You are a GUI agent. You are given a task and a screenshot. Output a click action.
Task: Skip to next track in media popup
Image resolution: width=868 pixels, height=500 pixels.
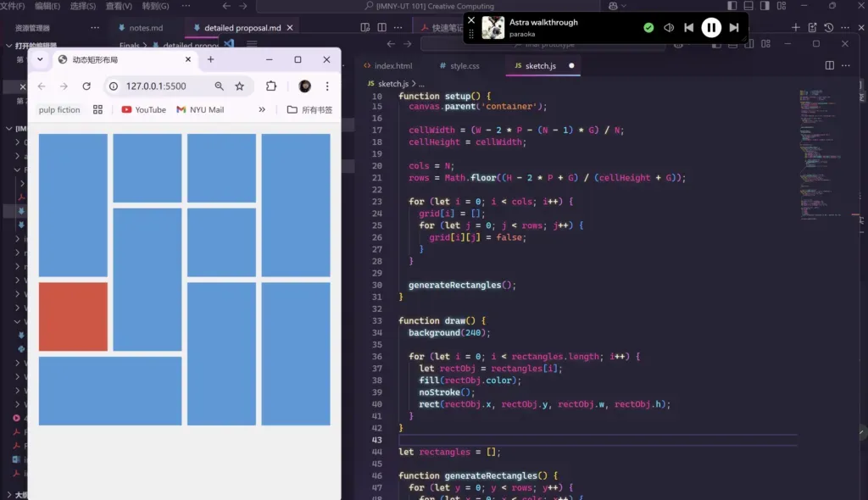pos(733,27)
